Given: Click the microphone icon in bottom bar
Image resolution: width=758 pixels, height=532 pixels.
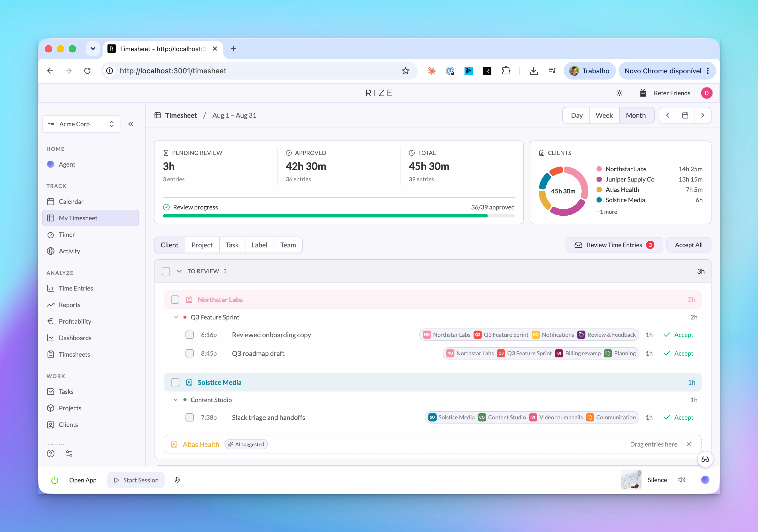Looking at the screenshot, I should [177, 480].
